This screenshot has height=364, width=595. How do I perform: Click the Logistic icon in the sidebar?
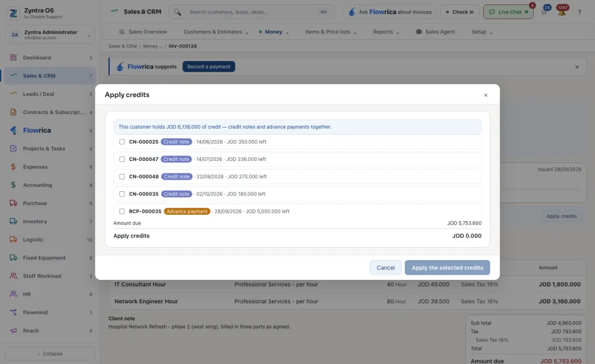point(13,240)
